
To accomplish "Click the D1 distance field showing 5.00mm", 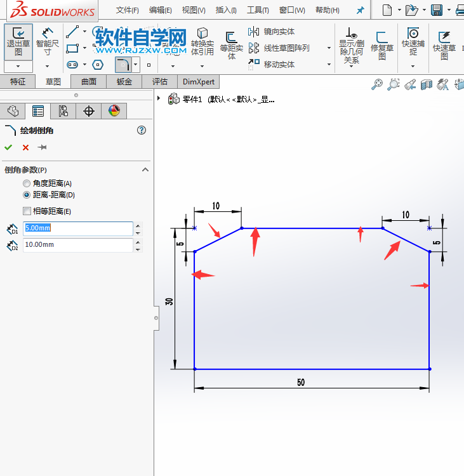I will click(x=77, y=228).
